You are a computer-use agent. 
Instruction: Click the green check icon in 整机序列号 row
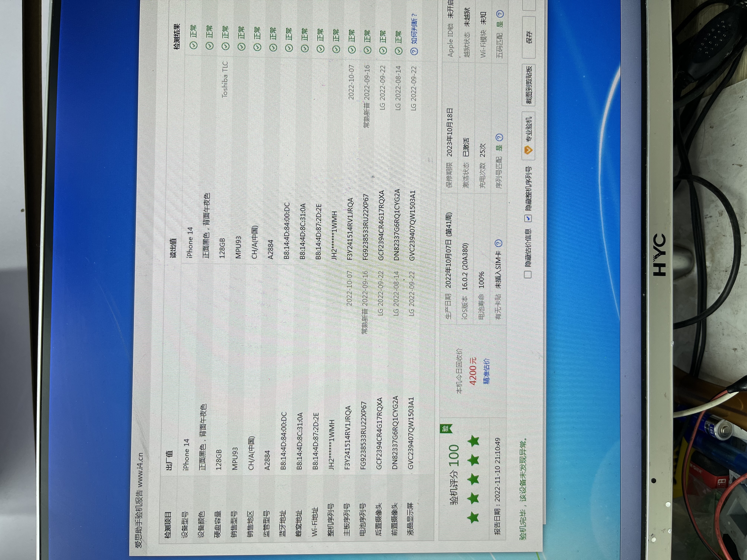(x=336, y=49)
